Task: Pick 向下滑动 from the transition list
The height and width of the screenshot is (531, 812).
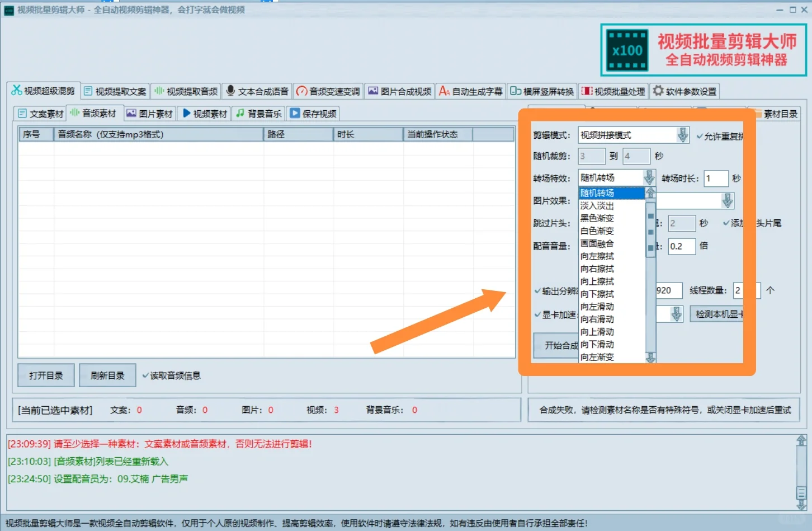Action: coord(612,345)
